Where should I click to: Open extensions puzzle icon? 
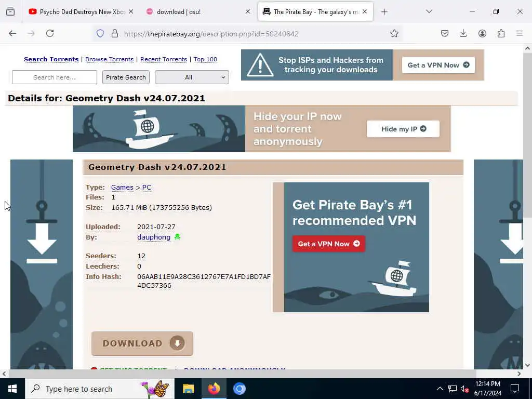tap(501, 33)
